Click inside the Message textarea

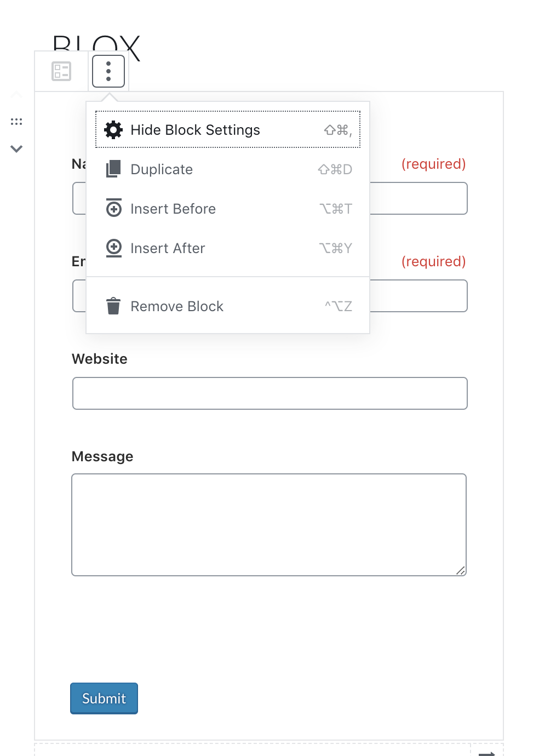tap(268, 524)
